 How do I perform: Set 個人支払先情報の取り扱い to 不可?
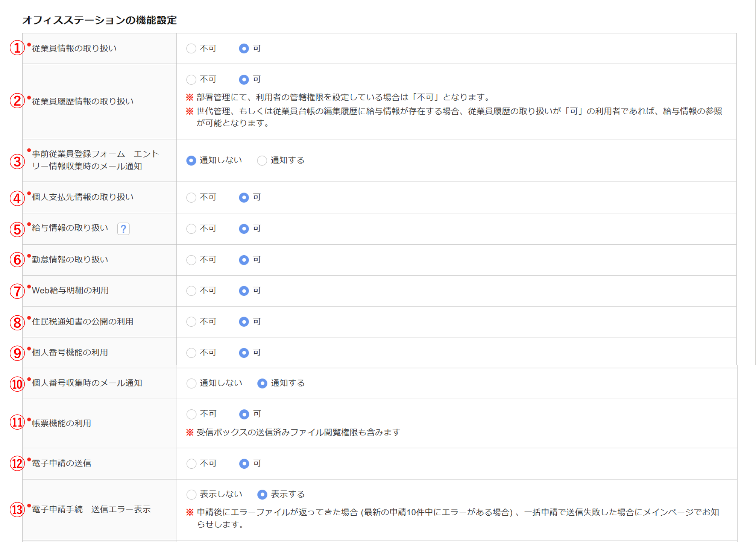tap(191, 197)
